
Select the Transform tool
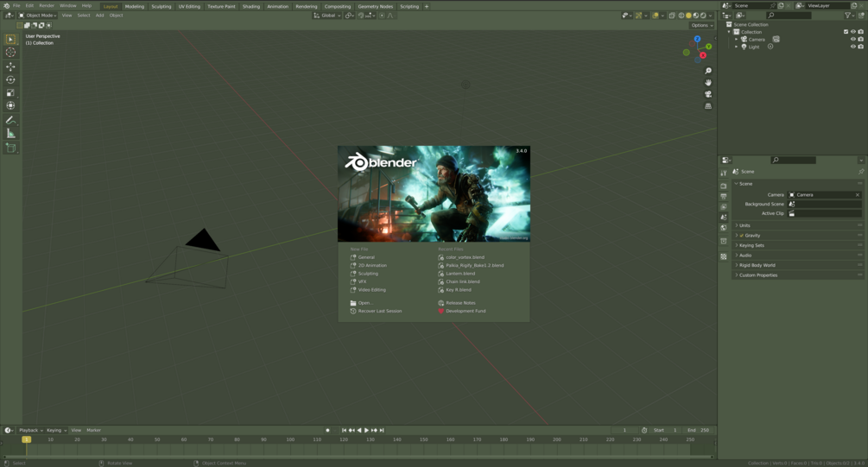tap(10, 105)
